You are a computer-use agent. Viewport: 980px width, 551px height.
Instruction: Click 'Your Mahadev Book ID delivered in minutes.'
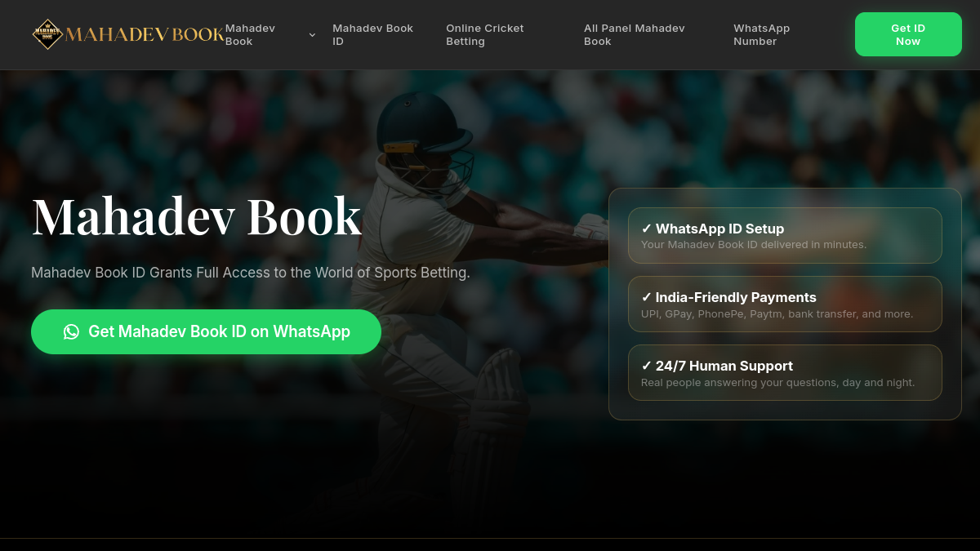[754, 245]
